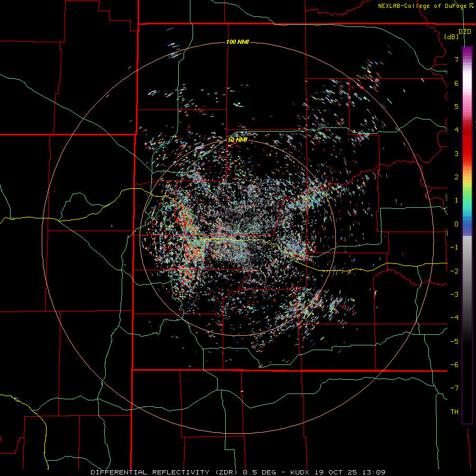Click the 3 value on the scale
This screenshot has height=476, width=476.
coord(456,153)
